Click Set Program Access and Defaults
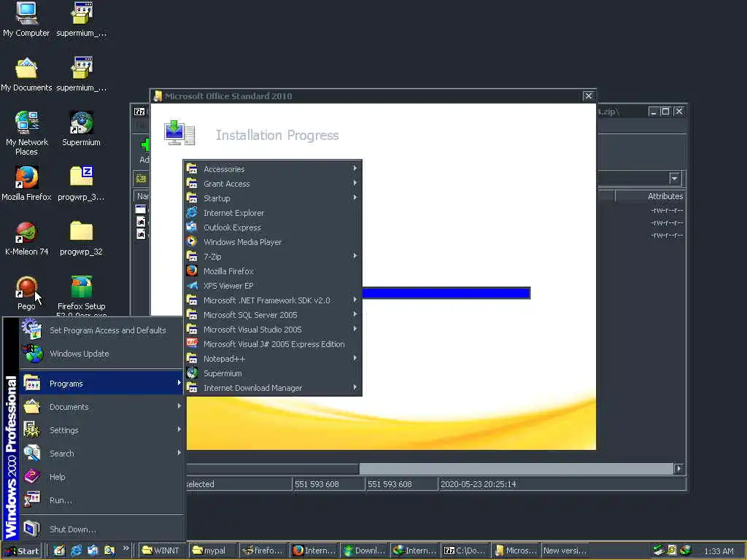Screen dimensions: 747x560 [101, 330]
